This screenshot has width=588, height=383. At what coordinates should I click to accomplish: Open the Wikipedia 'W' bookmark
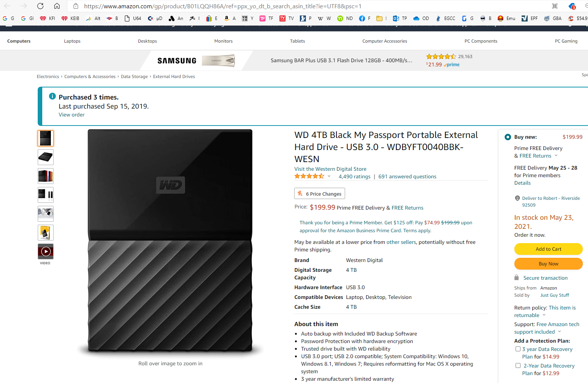point(324,18)
